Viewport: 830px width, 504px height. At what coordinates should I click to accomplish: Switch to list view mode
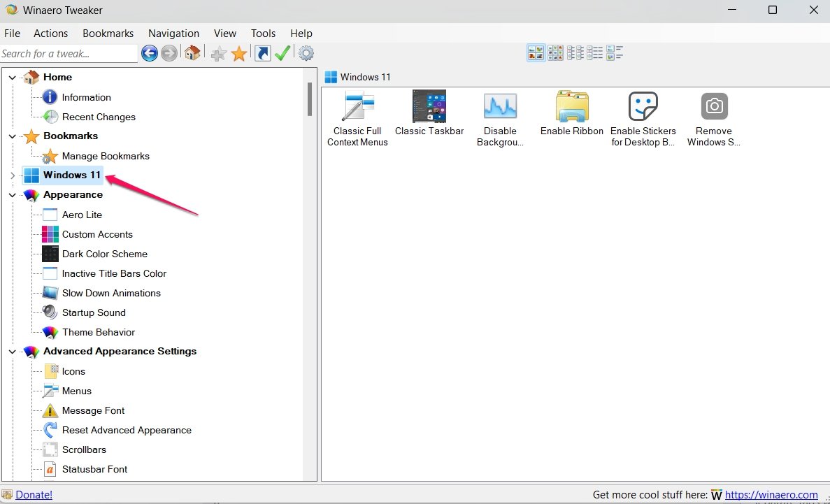point(594,53)
